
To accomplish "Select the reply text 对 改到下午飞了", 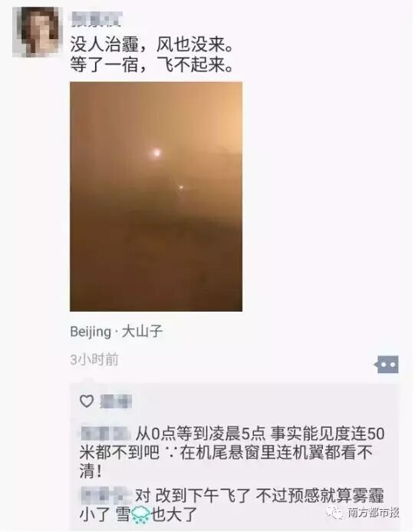I will (193, 496).
